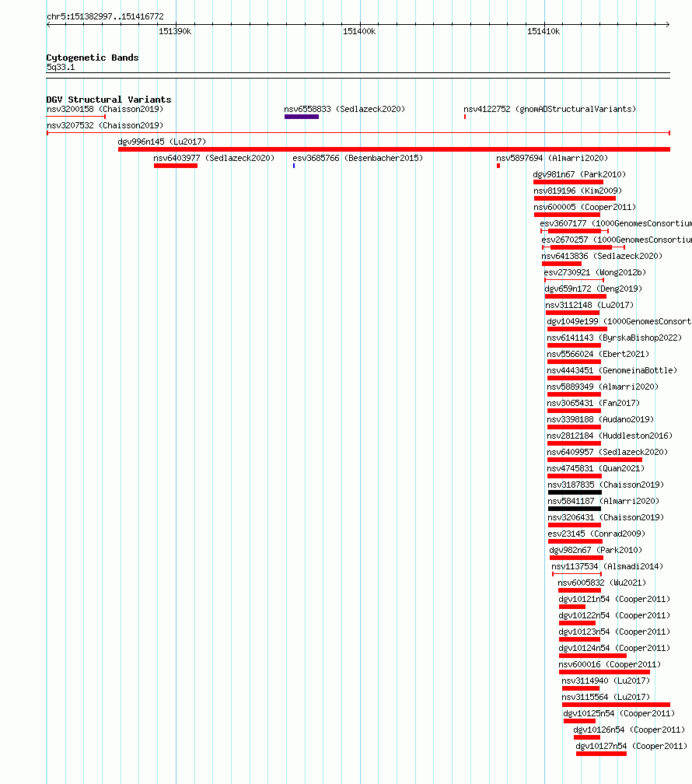Click the black bar under nsv5841187

[x=575, y=509]
